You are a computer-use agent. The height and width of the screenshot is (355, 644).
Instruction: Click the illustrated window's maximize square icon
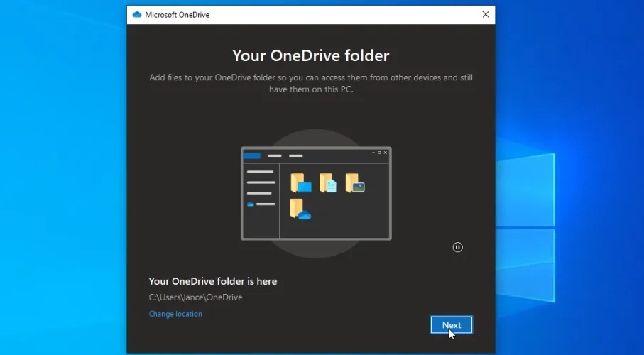coord(379,153)
